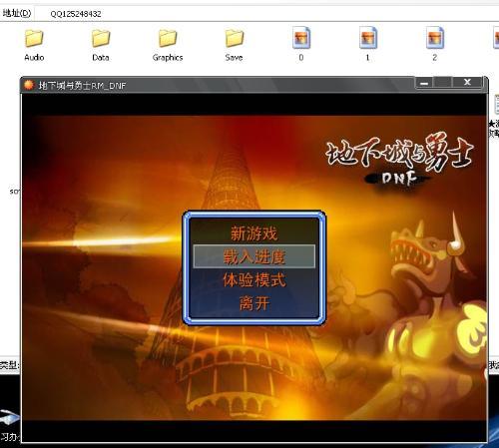The image size is (499, 448).
Task: Maximize the 地下城与勇士RM_DNF game window
Action: pos(443,83)
